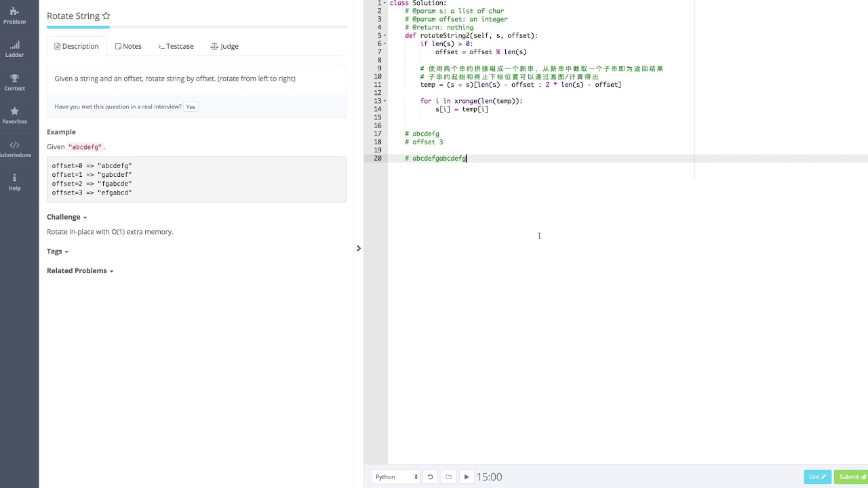This screenshot has height=488, width=868.
Task: Fold the rotateString2 function block
Action: point(386,35)
